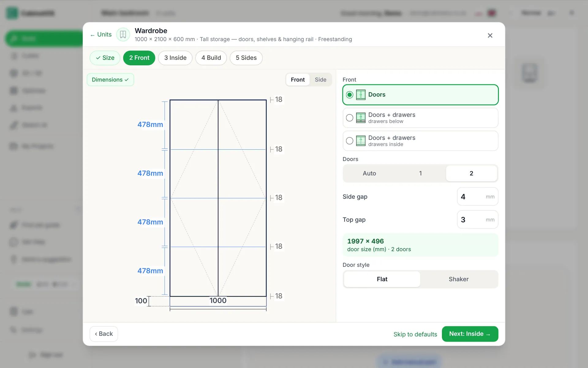
Task: Set door count to Auto
Action: pos(369,174)
